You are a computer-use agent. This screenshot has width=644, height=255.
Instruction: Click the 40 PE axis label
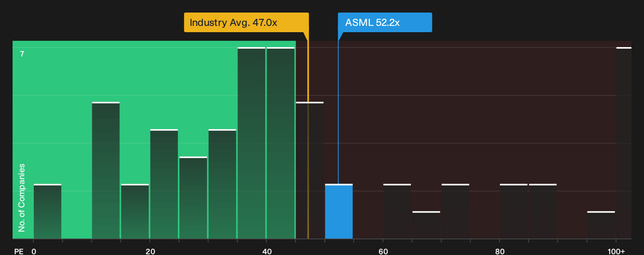tap(267, 251)
